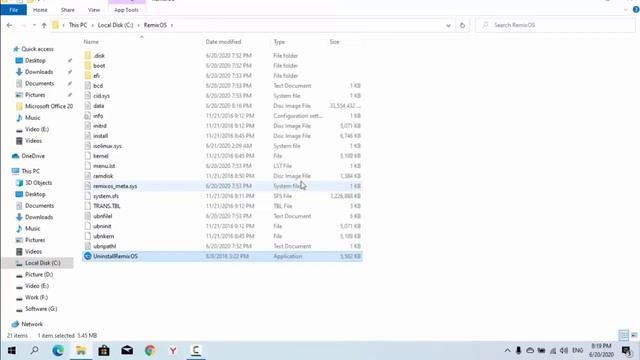640x360 pixels.
Task: Show hidden system tray icons
Action: 507,351
